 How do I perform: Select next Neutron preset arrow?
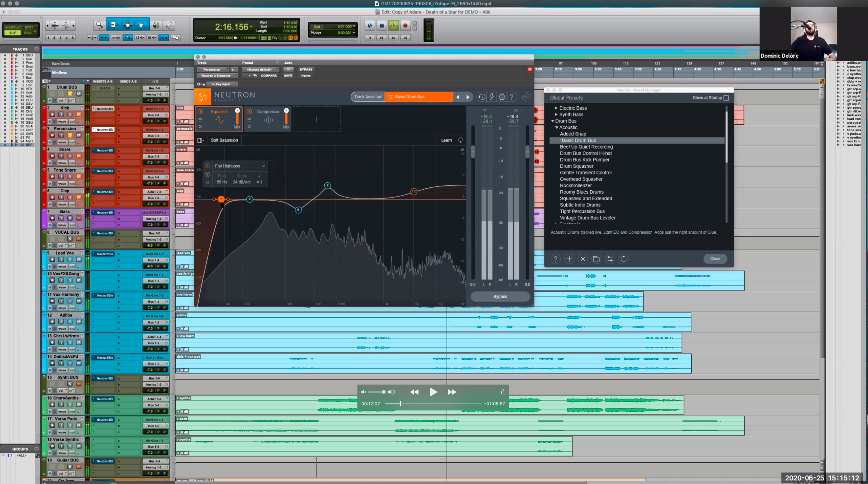[x=468, y=97]
